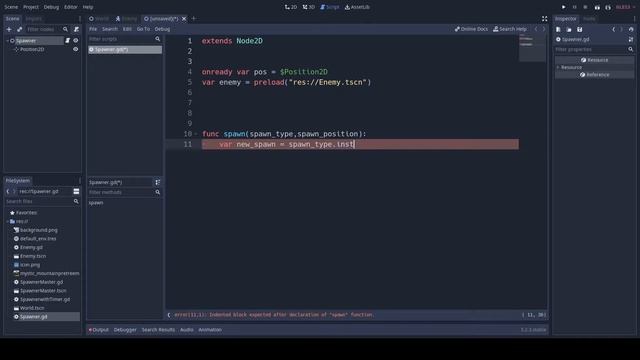Image resolution: width=640 pixels, height=360 pixels.
Task: Switch to the Script workspace
Action: point(330,7)
